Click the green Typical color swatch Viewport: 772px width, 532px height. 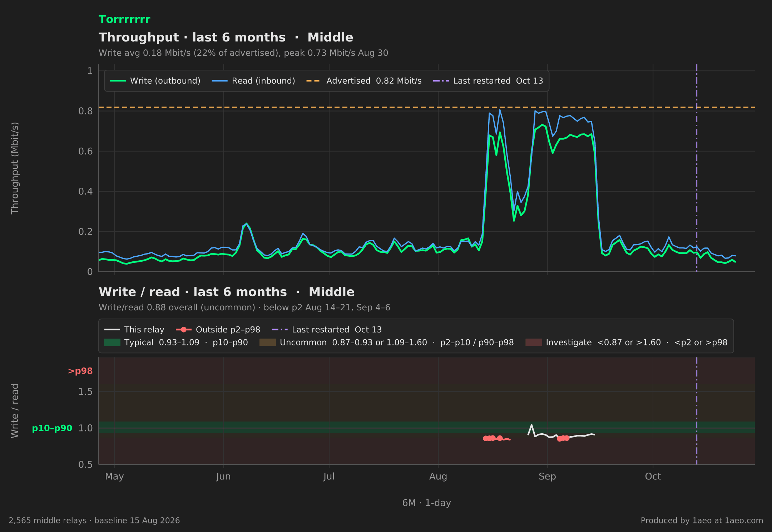[112, 343]
